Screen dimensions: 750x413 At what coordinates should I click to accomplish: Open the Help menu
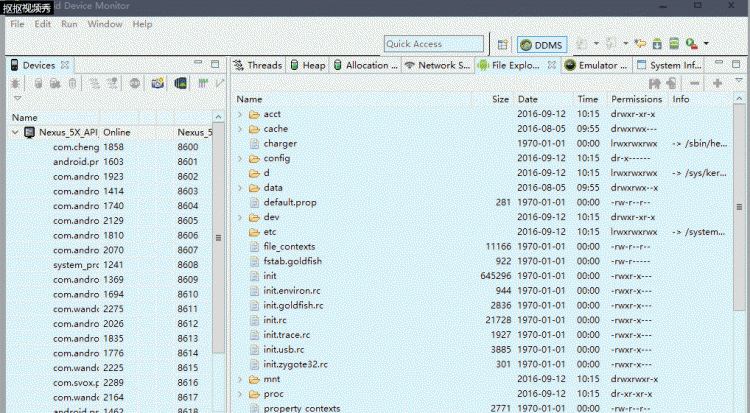(x=142, y=24)
